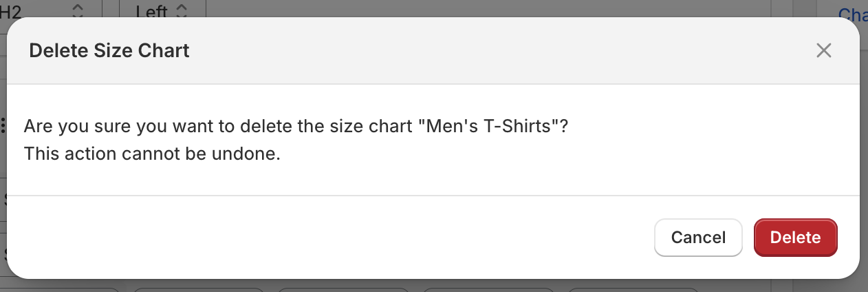Click empty space in the dialog header bar
Viewport: 868px width, 292px height.
[481, 50]
